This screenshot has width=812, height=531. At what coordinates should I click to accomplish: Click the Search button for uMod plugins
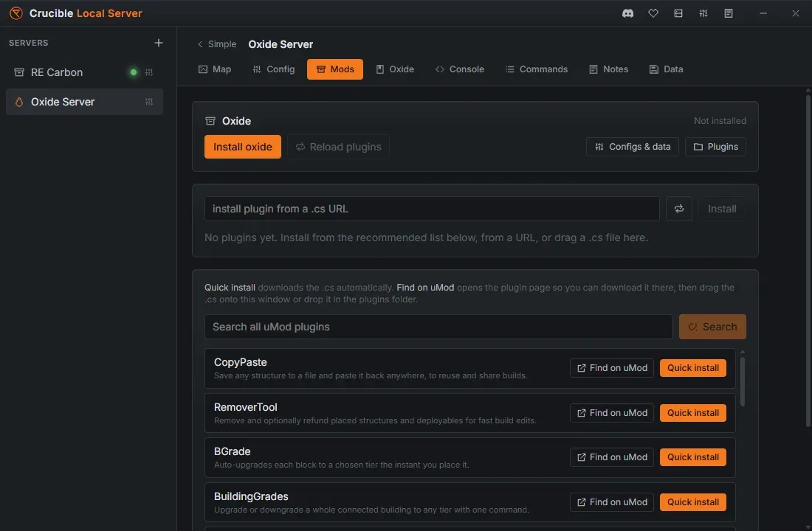tap(712, 327)
